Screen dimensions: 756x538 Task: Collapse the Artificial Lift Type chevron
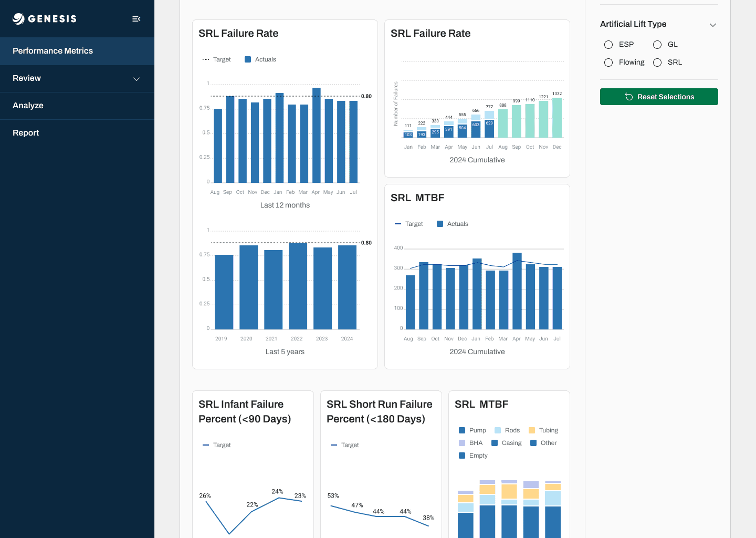point(713,25)
